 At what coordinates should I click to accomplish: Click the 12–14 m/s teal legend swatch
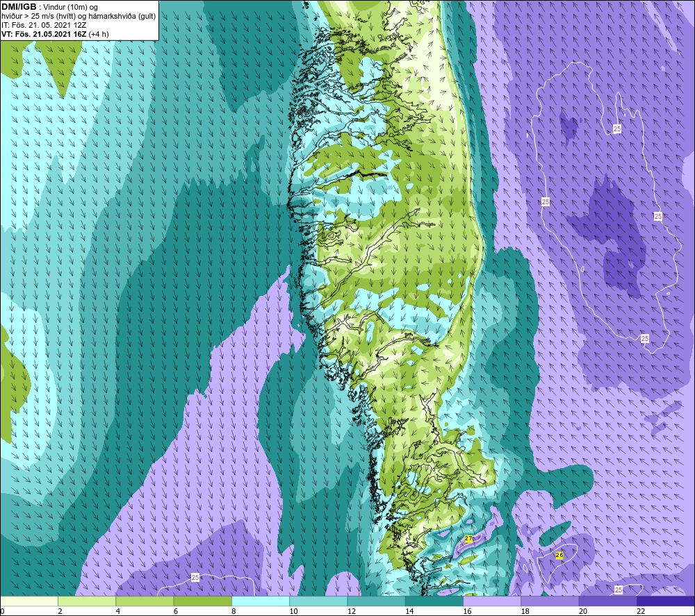click(376, 601)
